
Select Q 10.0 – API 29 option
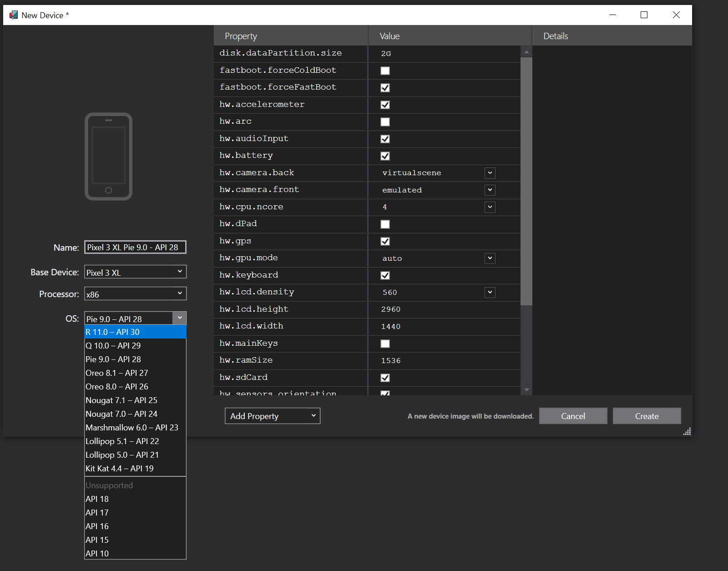(135, 346)
